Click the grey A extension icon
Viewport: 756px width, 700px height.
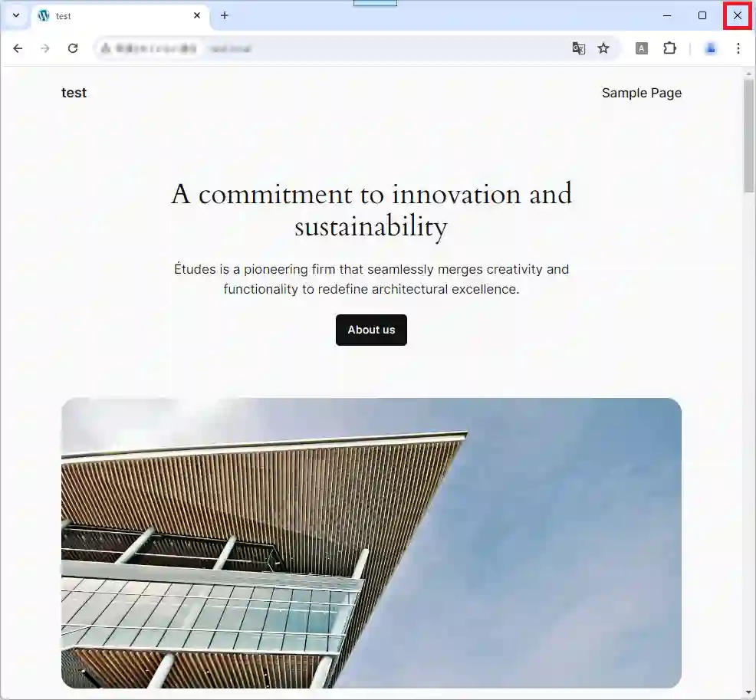tap(641, 48)
